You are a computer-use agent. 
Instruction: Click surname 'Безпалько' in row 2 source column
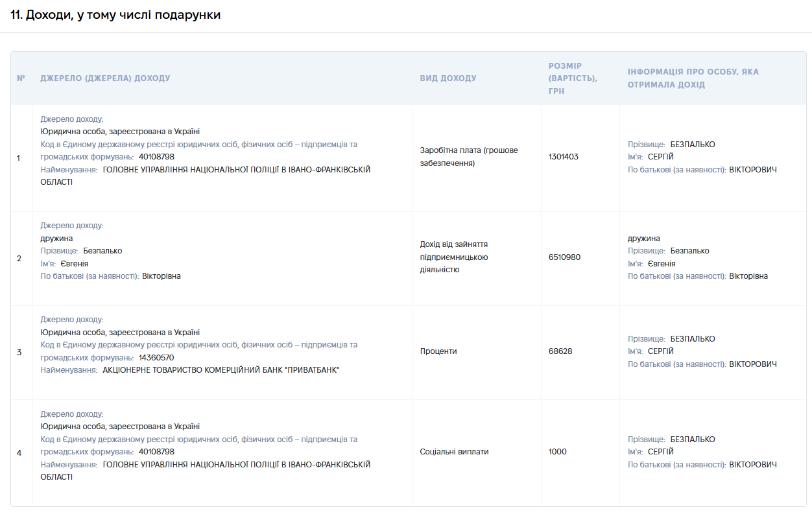102,251
